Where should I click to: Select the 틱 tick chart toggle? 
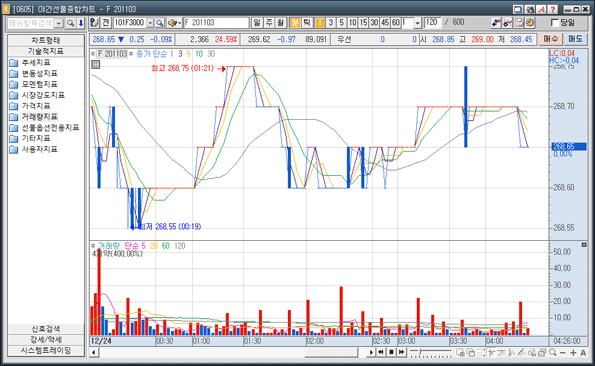(x=307, y=23)
